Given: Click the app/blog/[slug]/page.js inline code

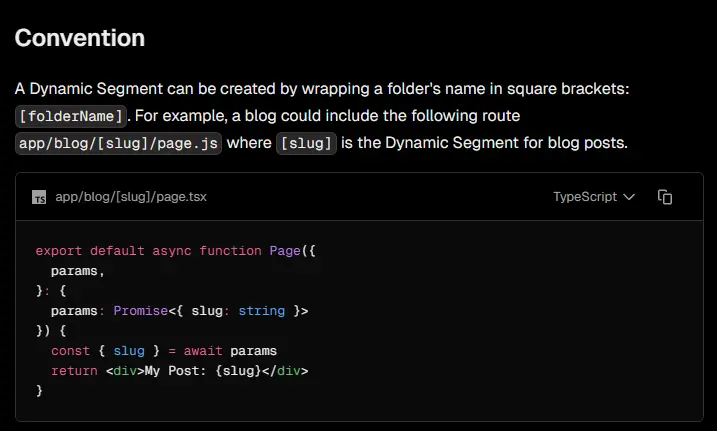Looking at the screenshot, I should point(118,143).
